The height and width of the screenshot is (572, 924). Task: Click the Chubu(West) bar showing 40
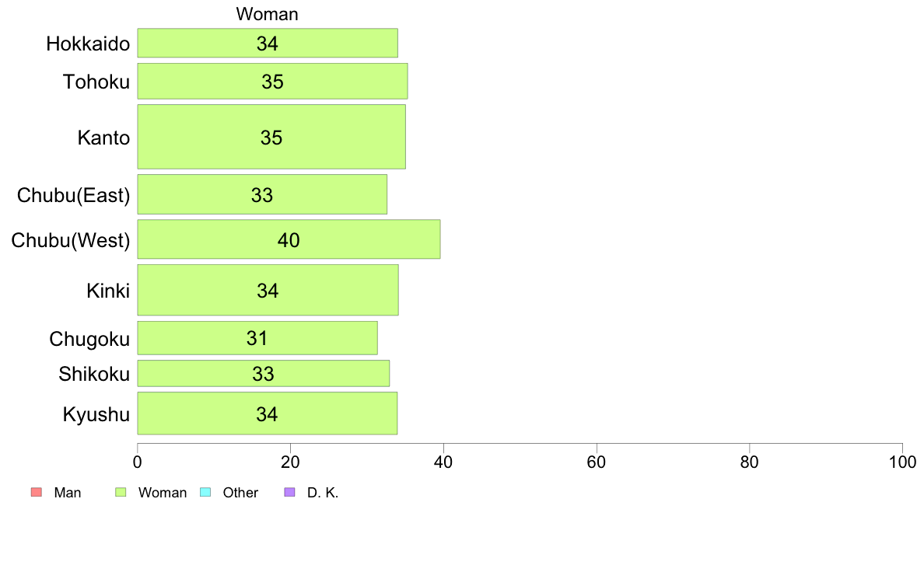click(289, 239)
